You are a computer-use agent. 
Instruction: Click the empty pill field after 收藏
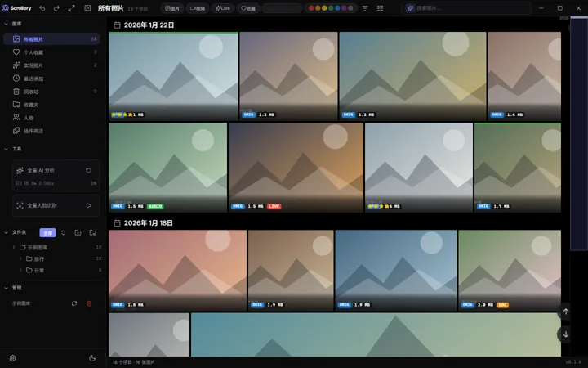click(x=282, y=8)
